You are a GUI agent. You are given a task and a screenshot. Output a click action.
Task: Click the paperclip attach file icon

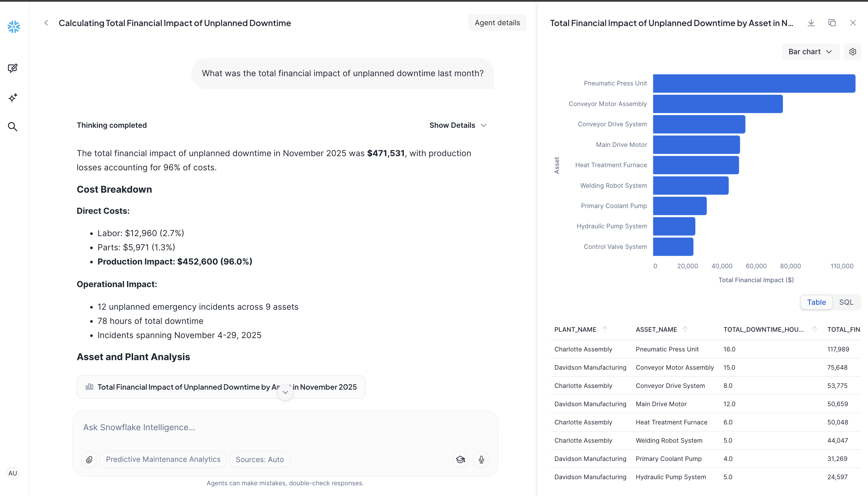point(89,459)
